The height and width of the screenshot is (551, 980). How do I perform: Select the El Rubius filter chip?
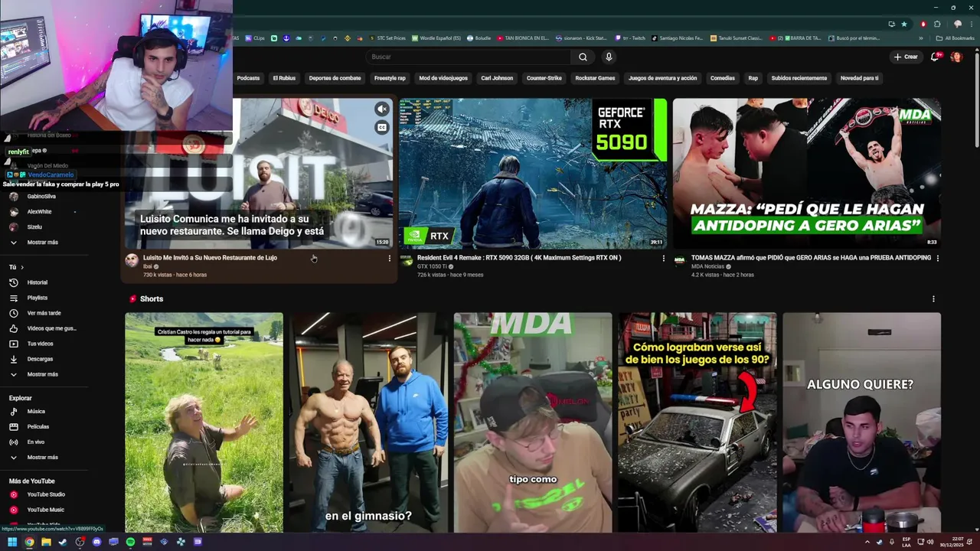click(x=284, y=78)
